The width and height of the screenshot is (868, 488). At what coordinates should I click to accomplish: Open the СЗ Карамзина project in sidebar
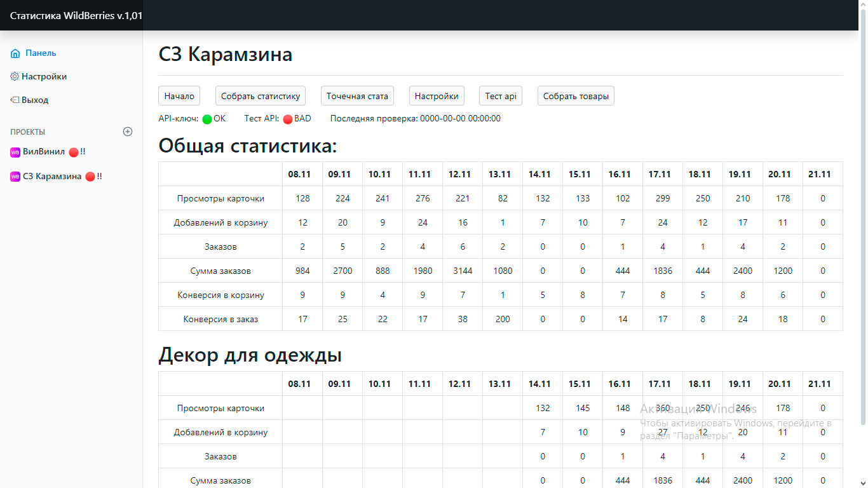point(52,177)
